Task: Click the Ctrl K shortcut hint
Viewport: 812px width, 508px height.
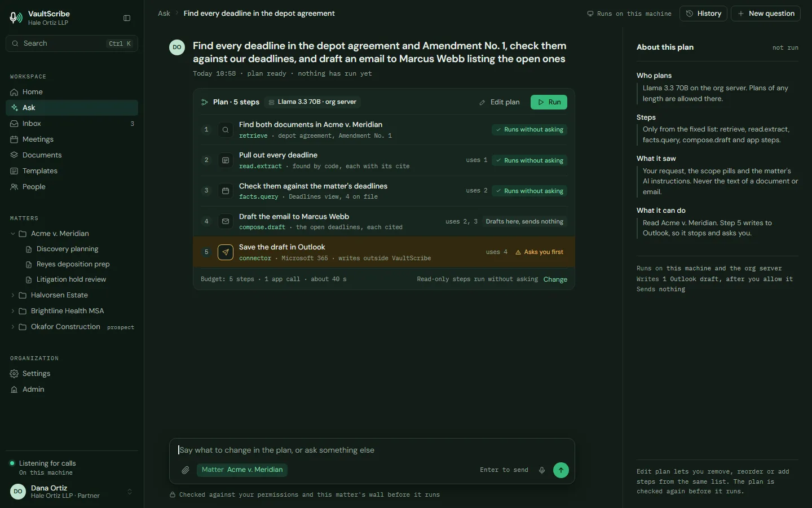Action: click(x=120, y=43)
